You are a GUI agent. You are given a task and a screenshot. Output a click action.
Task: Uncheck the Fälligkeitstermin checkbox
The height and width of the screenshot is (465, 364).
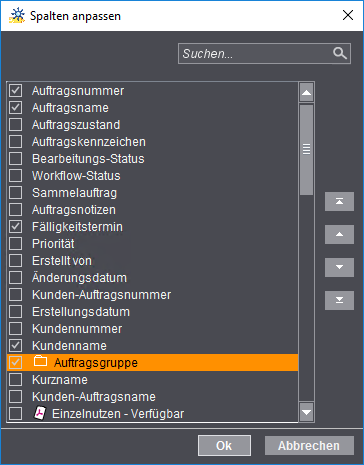pos(16,227)
